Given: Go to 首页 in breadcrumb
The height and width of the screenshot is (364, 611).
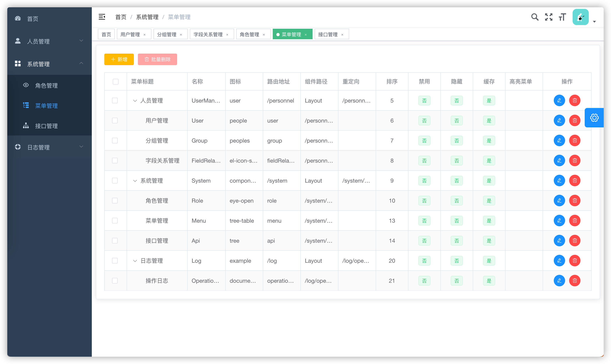Looking at the screenshot, I should pyautogui.click(x=121, y=17).
